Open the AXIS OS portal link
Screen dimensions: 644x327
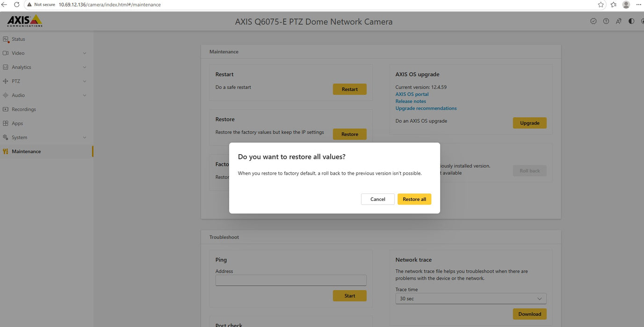point(412,94)
